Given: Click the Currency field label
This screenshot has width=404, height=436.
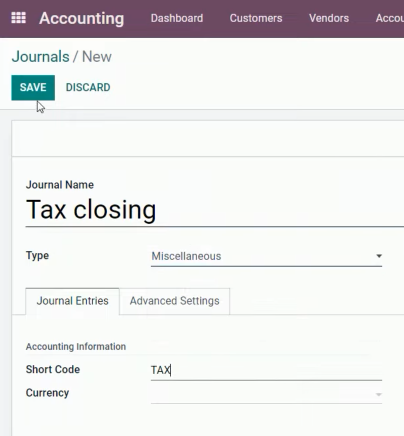Looking at the screenshot, I should pyautogui.click(x=47, y=393).
